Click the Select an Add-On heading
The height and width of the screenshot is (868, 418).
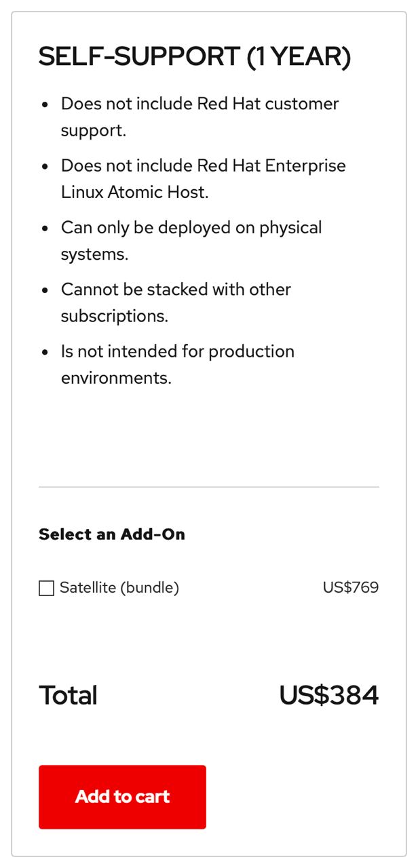coord(112,534)
